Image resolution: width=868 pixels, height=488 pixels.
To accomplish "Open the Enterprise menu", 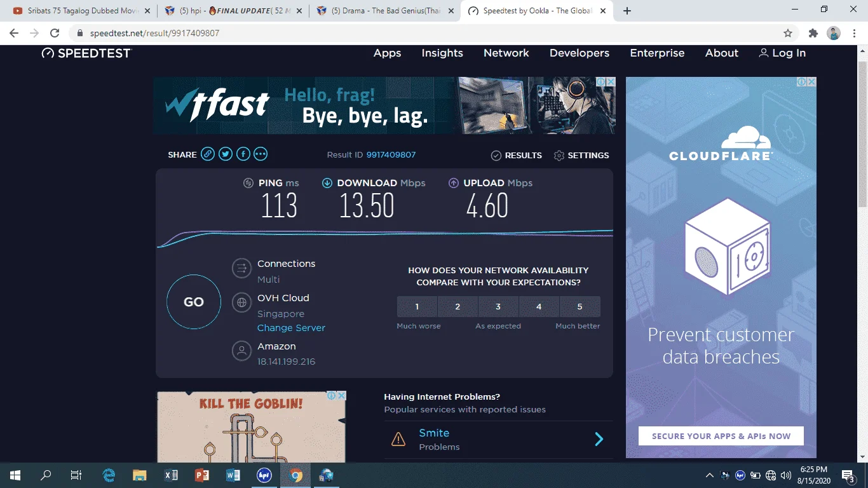I will (657, 53).
